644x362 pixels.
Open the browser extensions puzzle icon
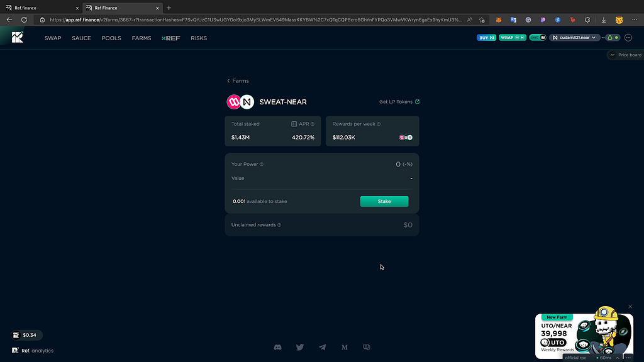pyautogui.click(x=587, y=19)
